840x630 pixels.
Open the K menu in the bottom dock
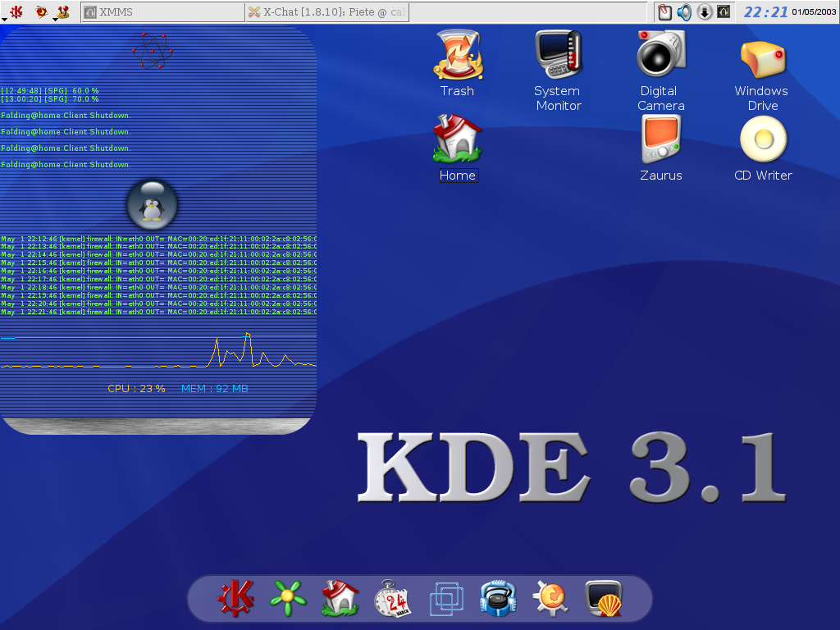(235, 598)
